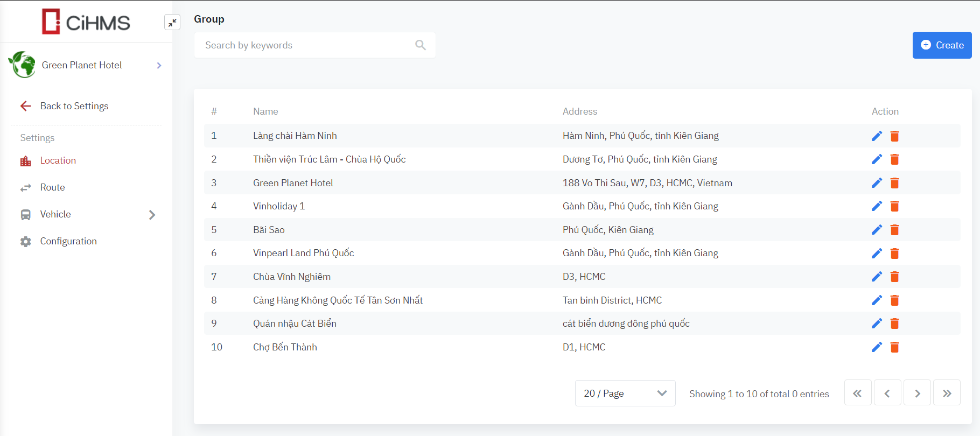
Task: Click the pencil icon for Bãi Sao
Action: click(x=877, y=230)
